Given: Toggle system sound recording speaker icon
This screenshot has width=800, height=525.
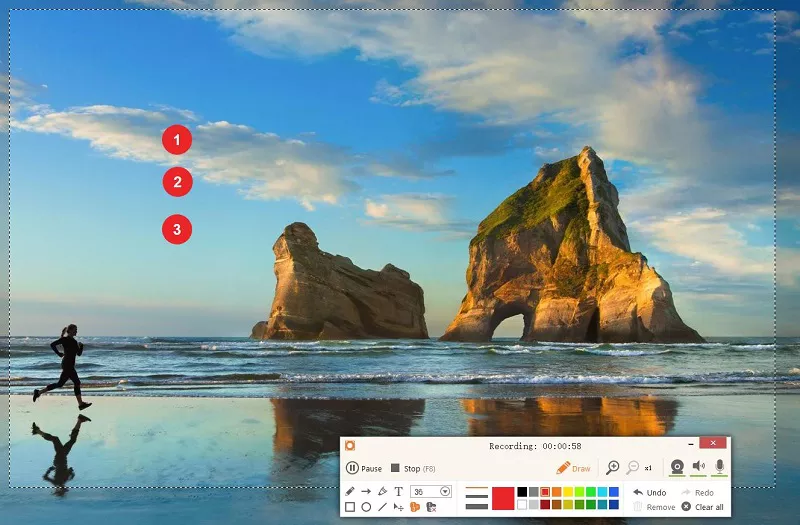Looking at the screenshot, I should (x=698, y=466).
